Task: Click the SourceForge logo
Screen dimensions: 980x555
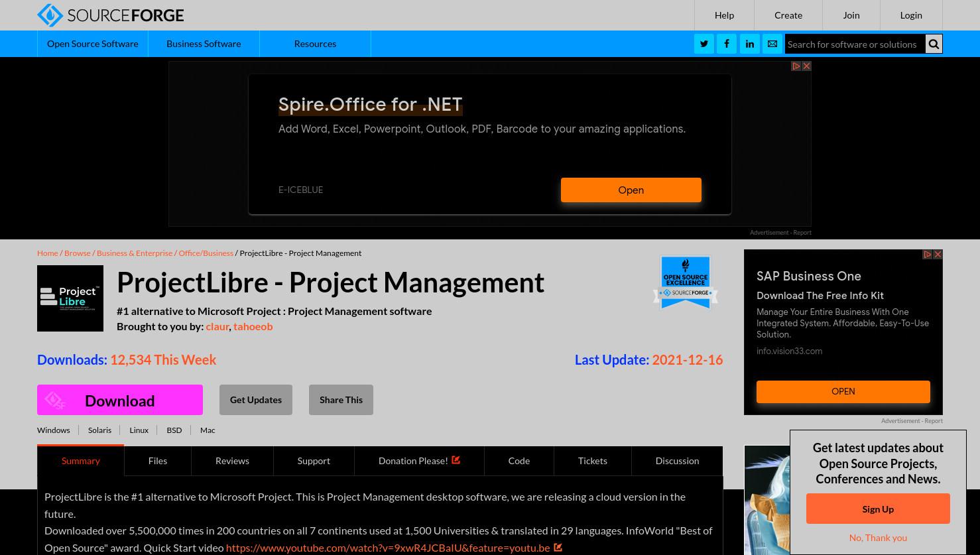Action: (111, 15)
